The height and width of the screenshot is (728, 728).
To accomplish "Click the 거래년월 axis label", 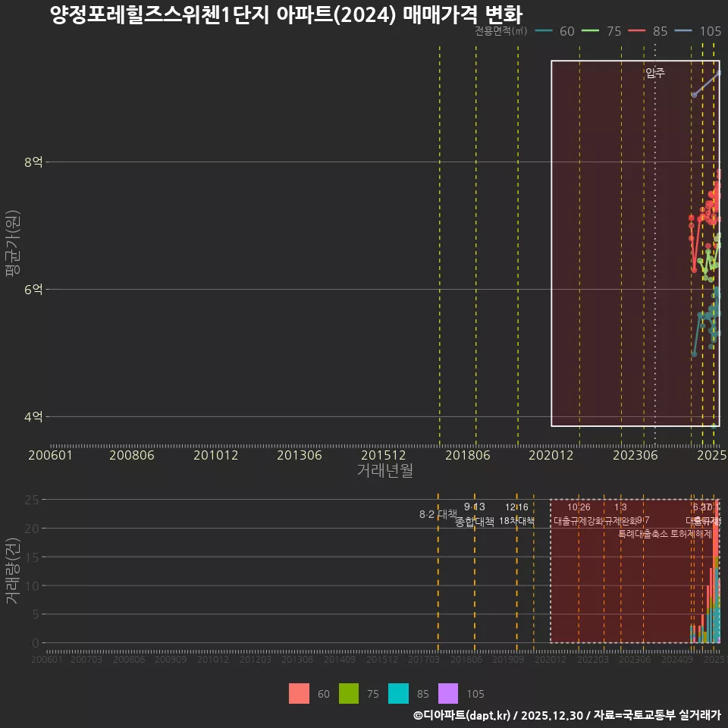I will pos(385,470).
